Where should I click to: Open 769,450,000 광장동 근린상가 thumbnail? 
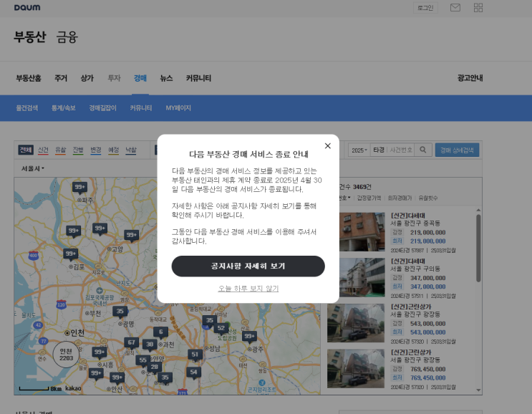[x=356, y=369]
